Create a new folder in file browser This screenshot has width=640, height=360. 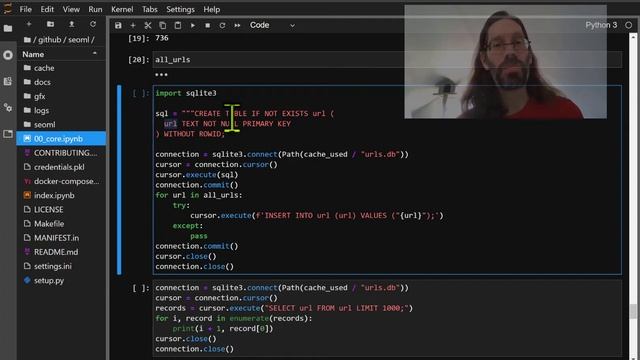[x=50, y=24]
